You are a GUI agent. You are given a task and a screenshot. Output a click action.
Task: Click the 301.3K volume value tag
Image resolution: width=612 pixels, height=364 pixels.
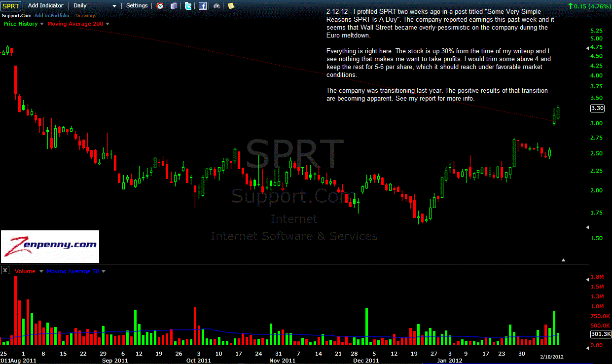(x=601, y=334)
